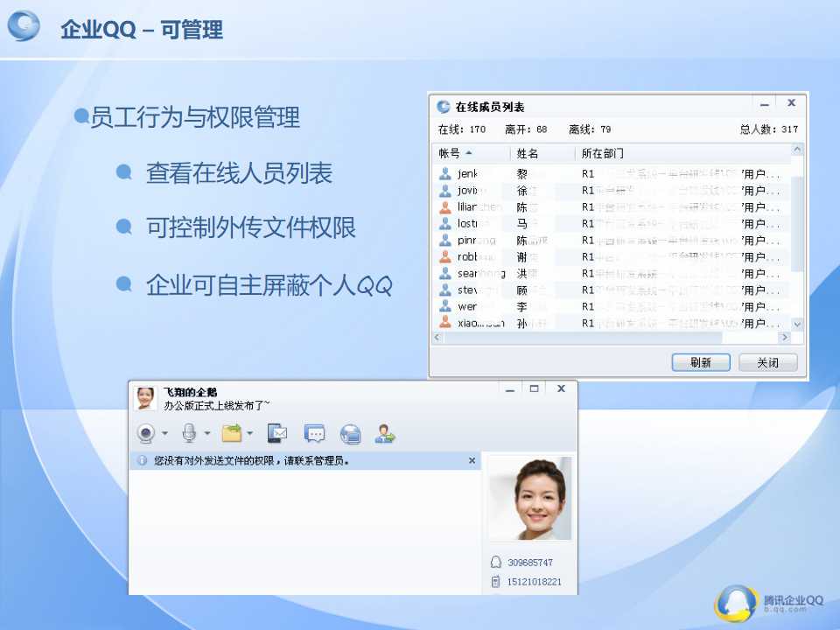This screenshot has width=840, height=630.
Task: Start video call with webcam icon
Action: click(x=146, y=433)
